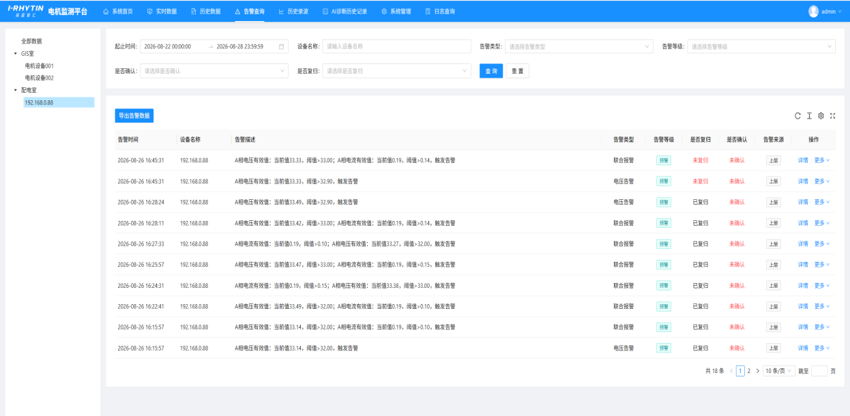Expand 更多 for the 16:28:11 alarm
Image resolution: width=850 pixels, height=416 pixels.
822,223
